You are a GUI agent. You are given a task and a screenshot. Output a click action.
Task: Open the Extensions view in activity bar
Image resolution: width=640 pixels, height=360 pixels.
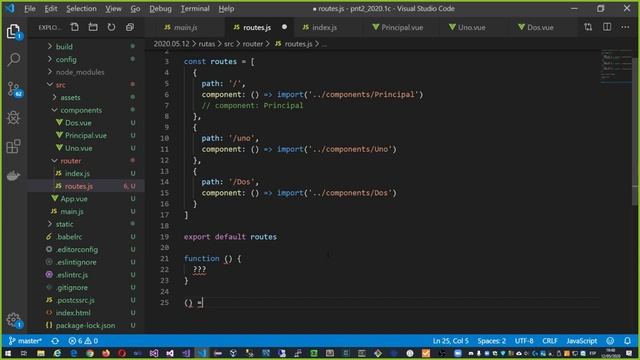13,146
